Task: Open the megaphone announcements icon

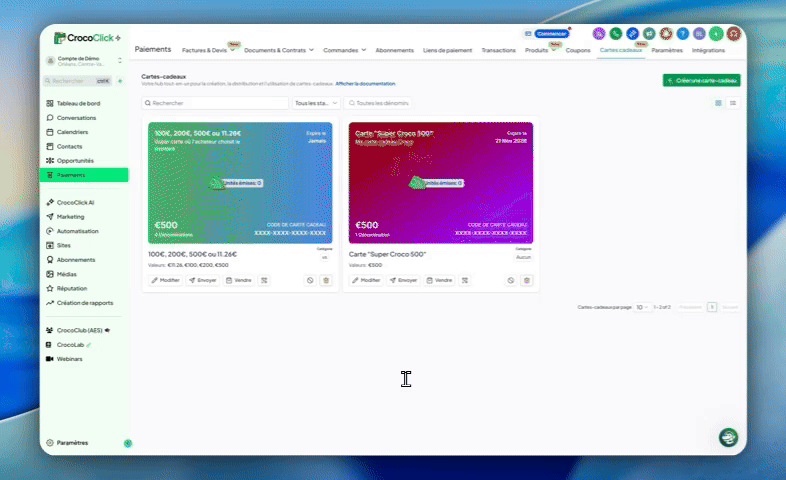Action: point(649,33)
